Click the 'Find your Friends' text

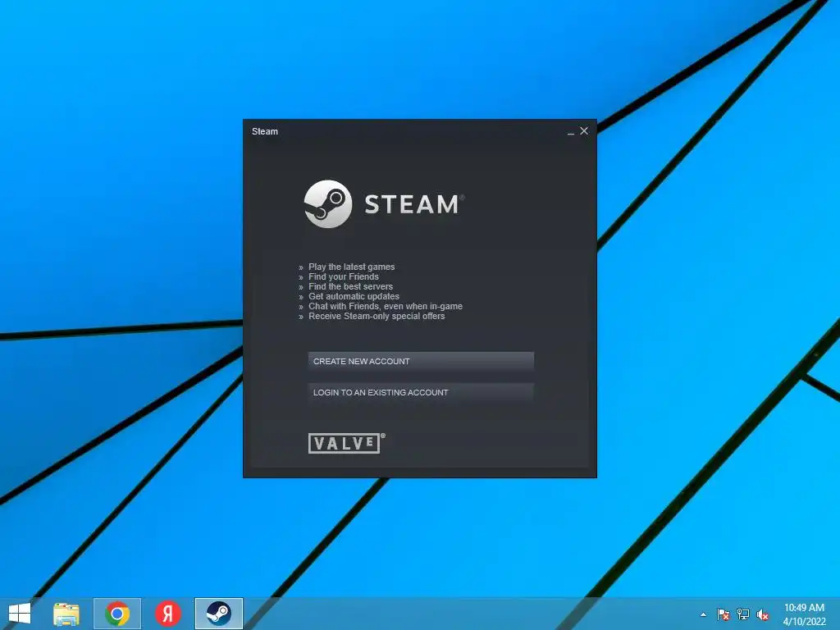point(344,277)
